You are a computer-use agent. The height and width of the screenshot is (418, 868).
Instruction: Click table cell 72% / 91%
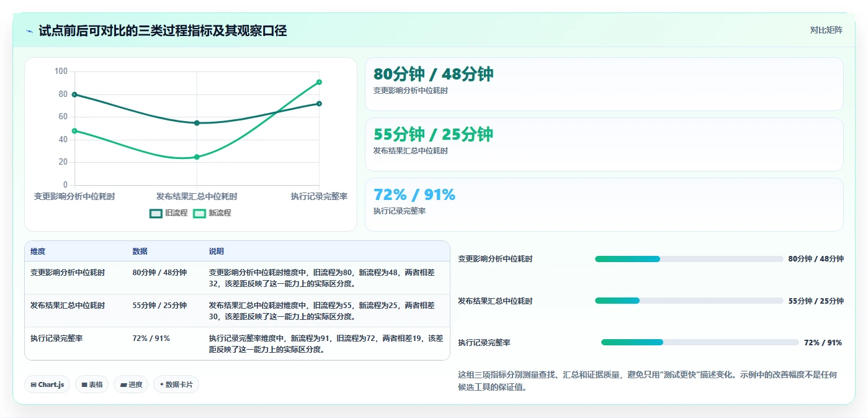(151, 338)
